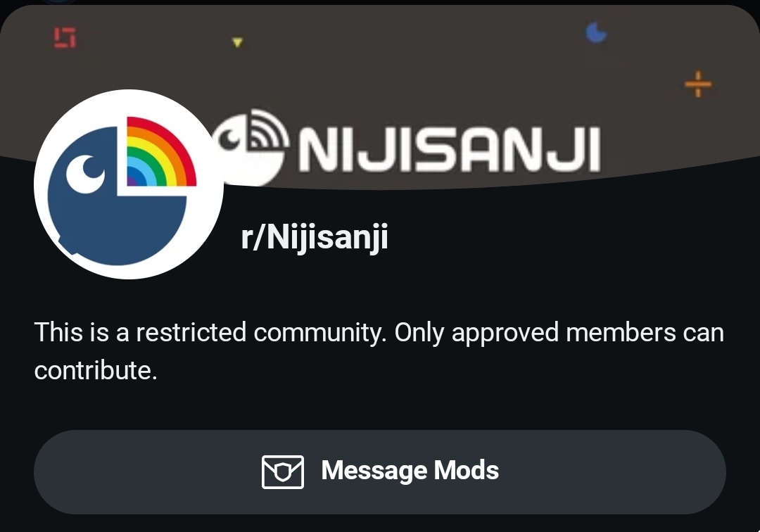The width and height of the screenshot is (760, 532).
Task: Click the blue crescent moon banner icon
Action: pyautogui.click(x=596, y=33)
